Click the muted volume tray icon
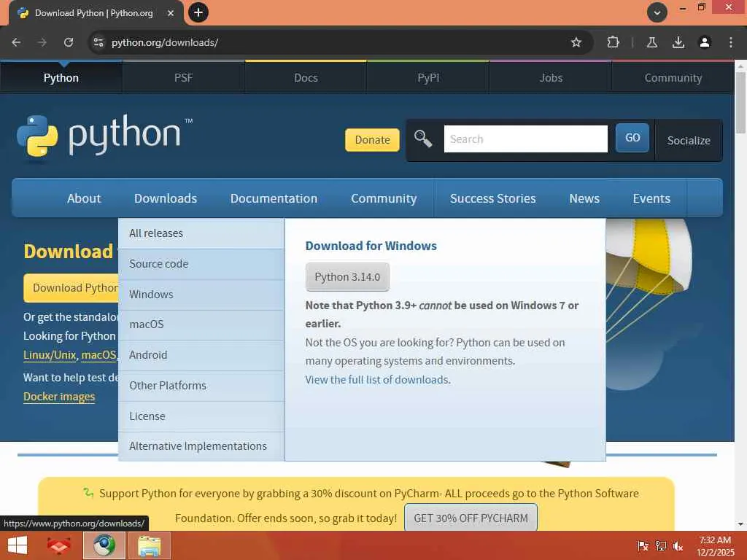Image resolution: width=747 pixels, height=560 pixels. click(x=678, y=546)
